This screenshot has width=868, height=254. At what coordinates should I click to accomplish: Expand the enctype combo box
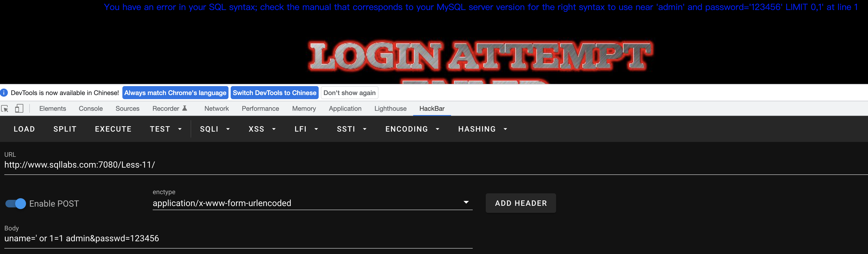(x=312, y=203)
